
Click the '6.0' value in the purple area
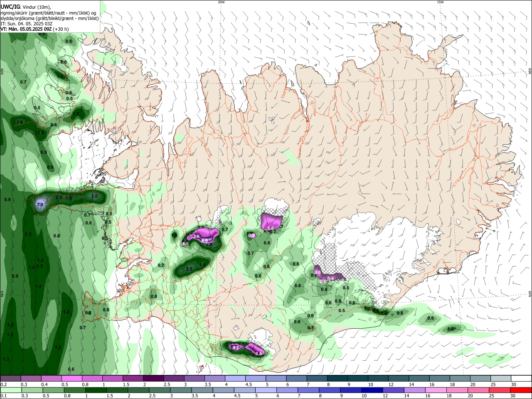tap(204, 241)
